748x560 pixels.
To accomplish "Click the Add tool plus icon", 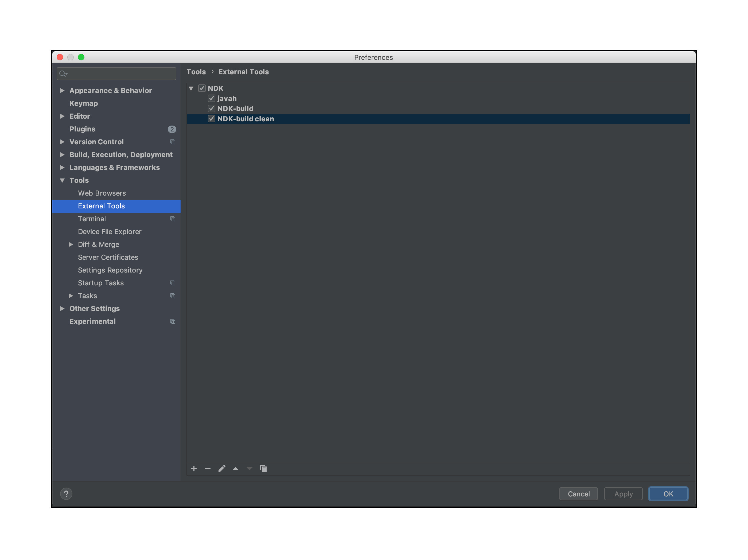I will click(194, 468).
